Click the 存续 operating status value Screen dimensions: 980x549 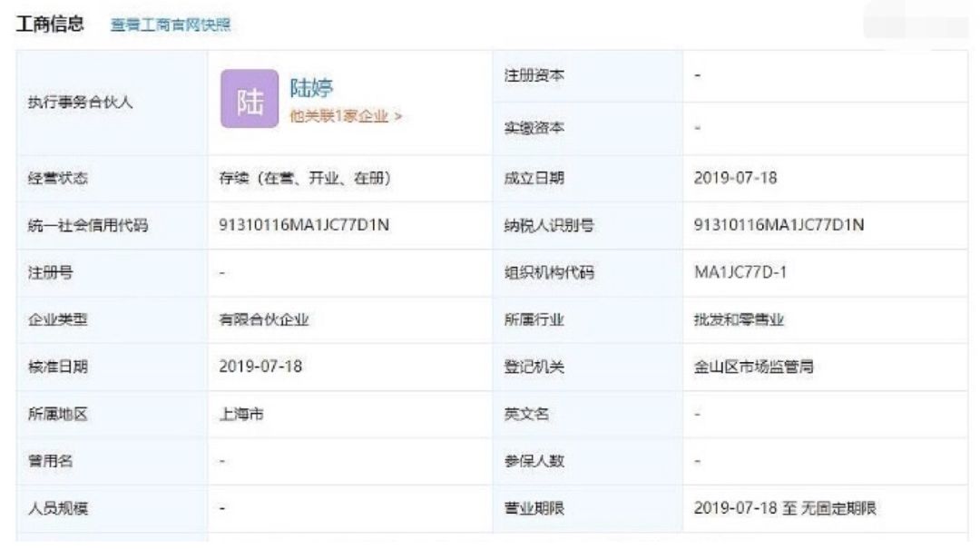coord(305,178)
